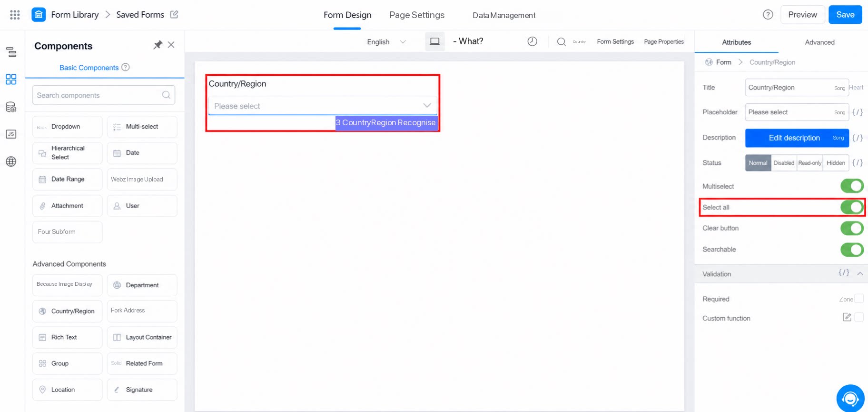This screenshot has width=868, height=412.
Task: Open the Advanced tab
Action: (819, 42)
